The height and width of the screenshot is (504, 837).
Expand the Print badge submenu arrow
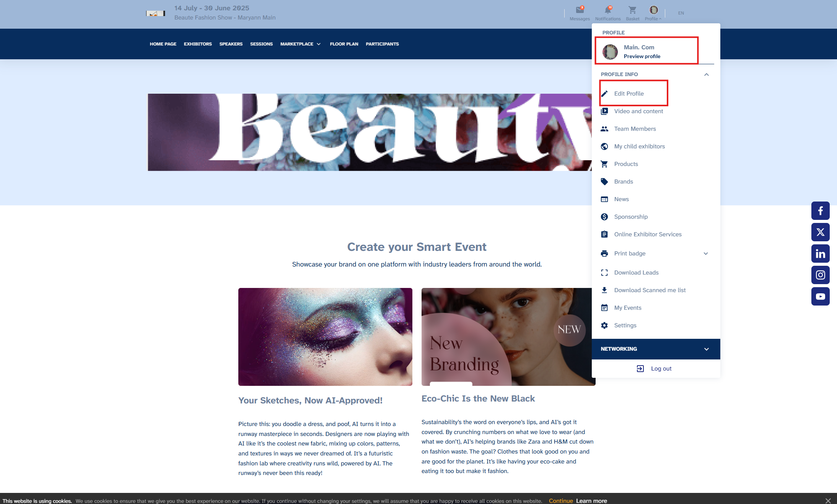click(x=706, y=254)
